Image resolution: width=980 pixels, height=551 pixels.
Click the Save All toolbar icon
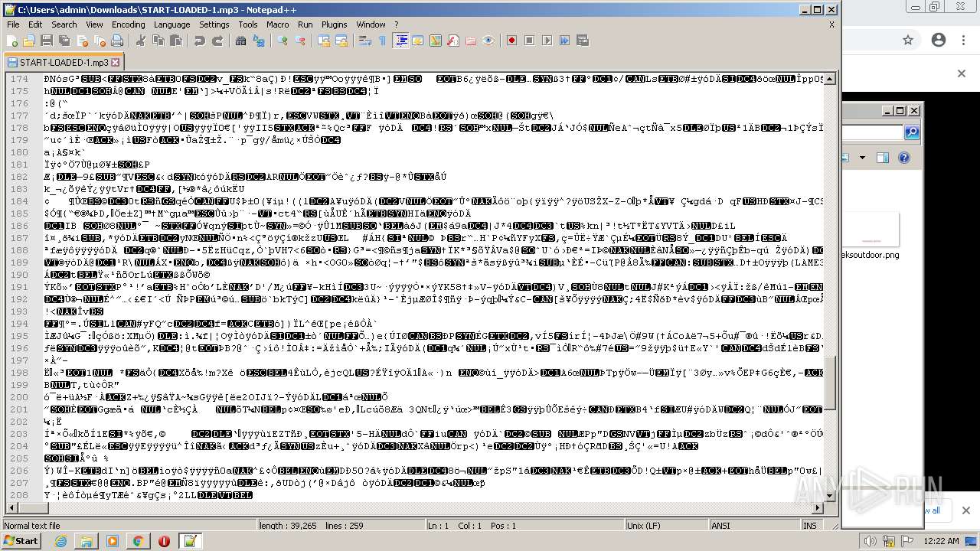pyautogui.click(x=63, y=41)
